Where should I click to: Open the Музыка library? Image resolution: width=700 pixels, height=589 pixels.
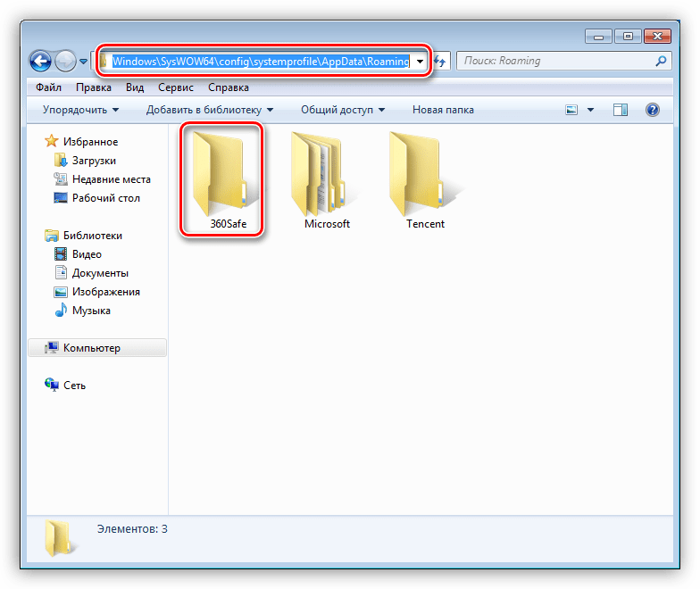[91, 311]
